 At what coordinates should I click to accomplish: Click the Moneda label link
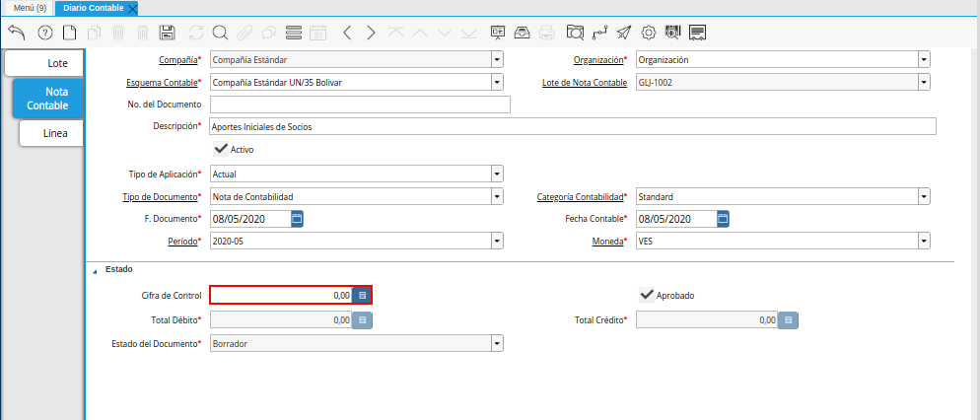pyautogui.click(x=608, y=241)
